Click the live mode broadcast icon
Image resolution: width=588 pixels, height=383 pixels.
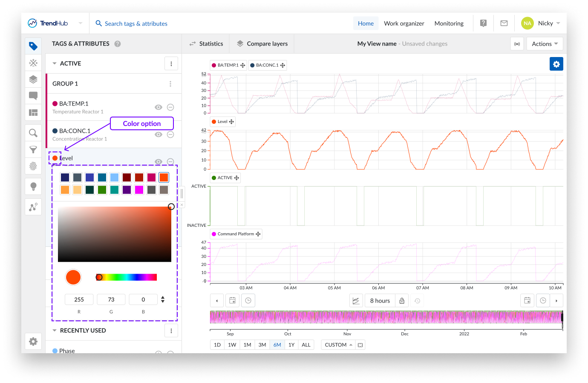pyautogui.click(x=517, y=44)
